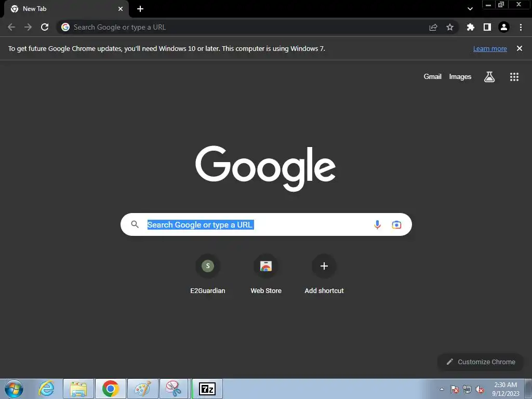Image resolution: width=532 pixels, height=399 pixels.
Task: Click the magnifier icon in the search box
Action: click(x=135, y=224)
